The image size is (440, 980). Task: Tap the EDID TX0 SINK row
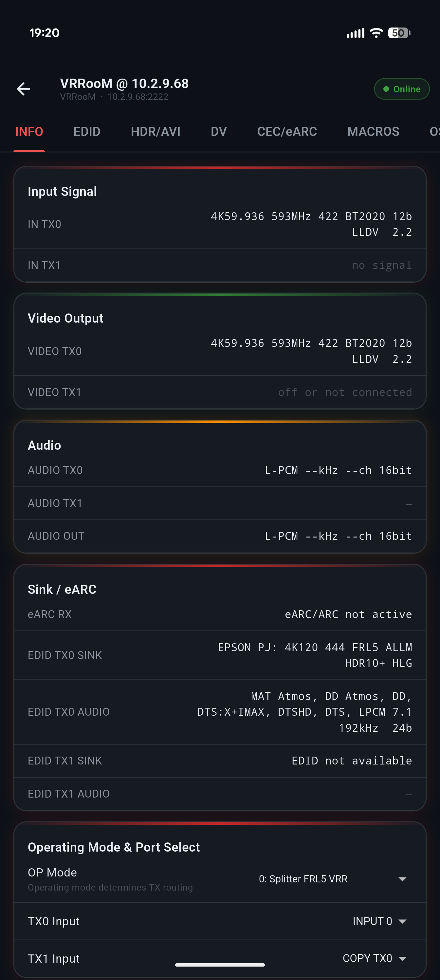220,655
